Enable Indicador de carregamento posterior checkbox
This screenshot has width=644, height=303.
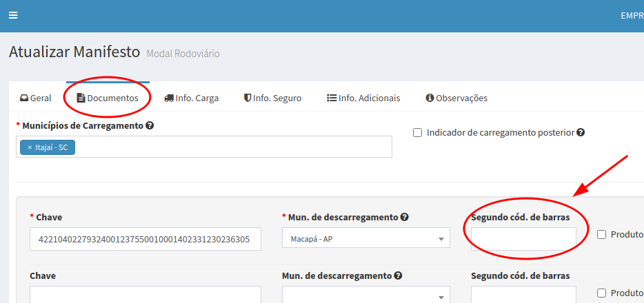point(417,133)
